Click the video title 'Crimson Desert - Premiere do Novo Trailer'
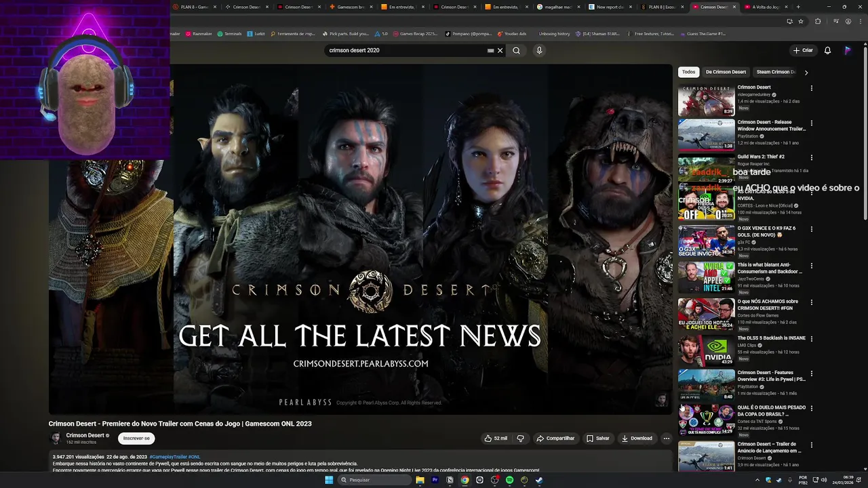Image resolution: width=868 pixels, height=488 pixels. [180, 424]
